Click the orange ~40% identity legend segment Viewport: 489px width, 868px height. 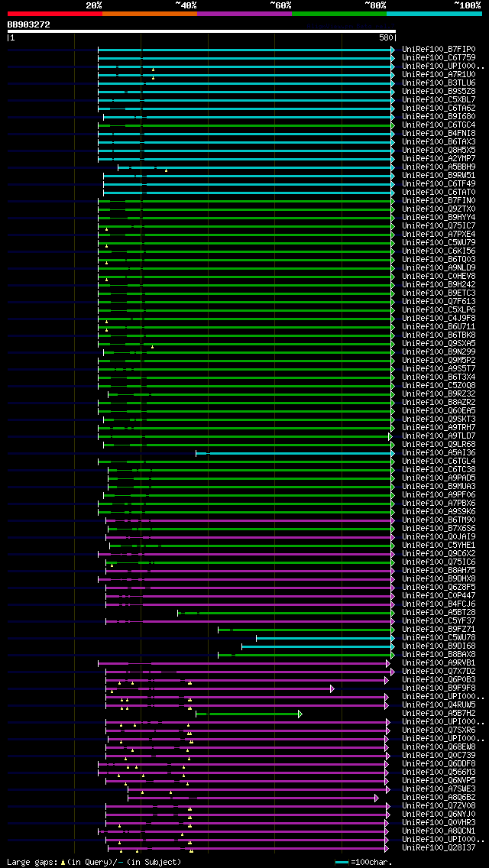coord(150,13)
